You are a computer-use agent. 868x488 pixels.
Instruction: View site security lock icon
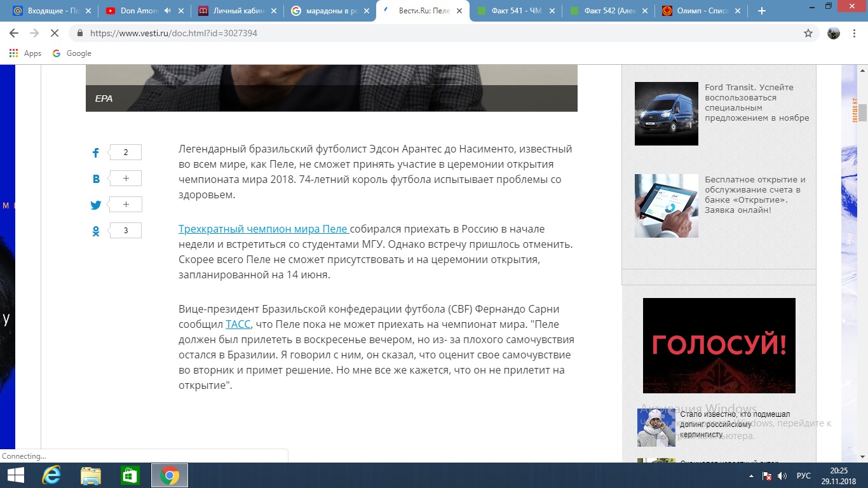[x=80, y=33]
